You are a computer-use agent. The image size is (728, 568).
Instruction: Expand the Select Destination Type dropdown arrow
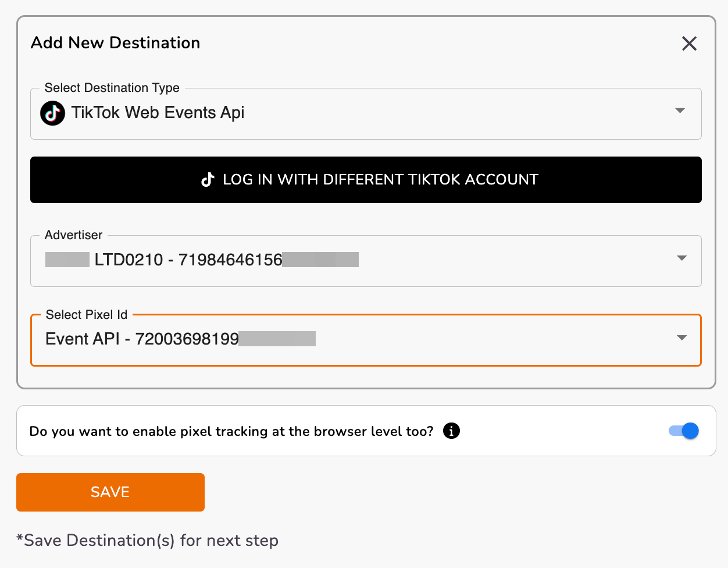(680, 111)
